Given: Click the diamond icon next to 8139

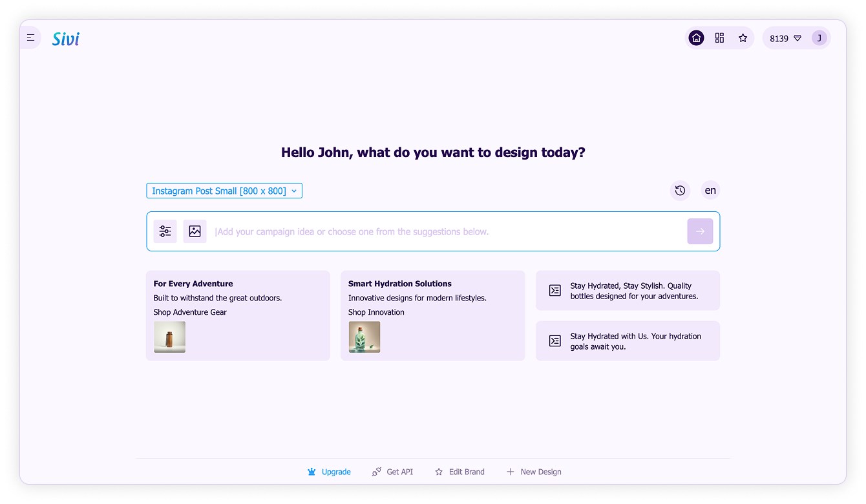Looking at the screenshot, I should pyautogui.click(x=797, y=39).
